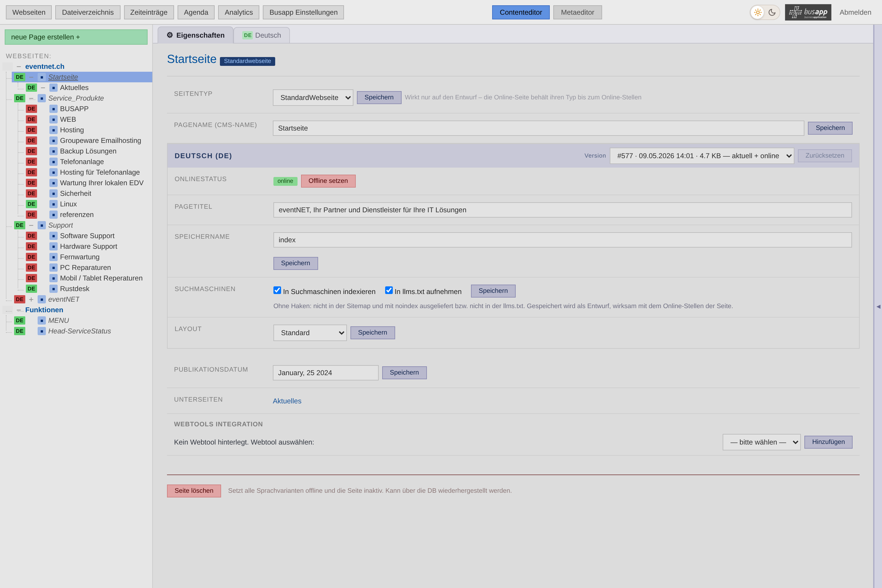This screenshot has width=882, height=588.
Task: Open the Aktuelles subpage link
Action: (287, 401)
